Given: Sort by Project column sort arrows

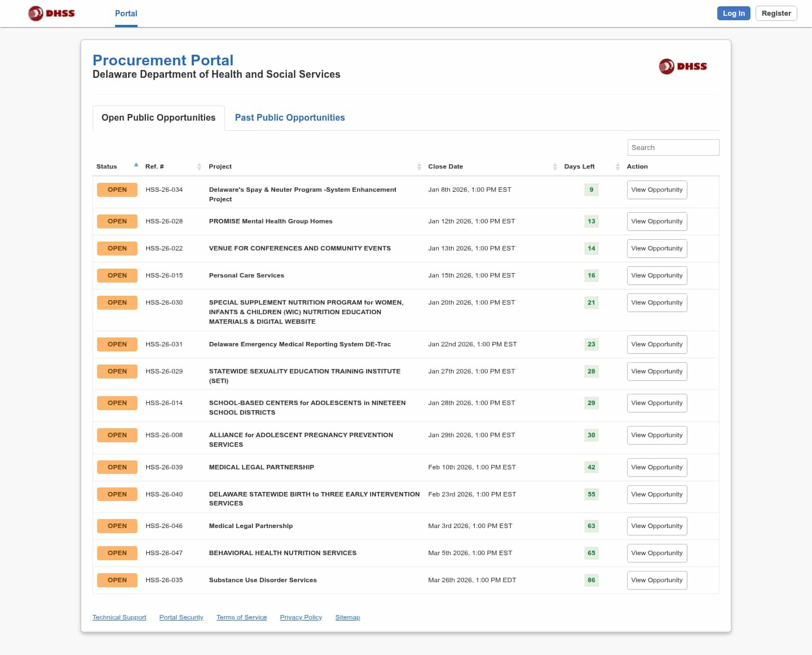Looking at the screenshot, I should (419, 166).
